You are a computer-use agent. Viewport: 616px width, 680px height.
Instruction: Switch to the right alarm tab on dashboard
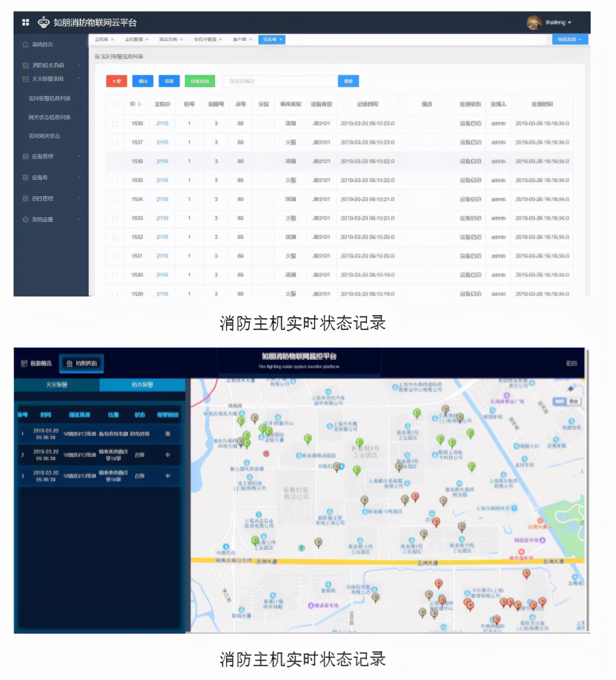tap(142, 385)
